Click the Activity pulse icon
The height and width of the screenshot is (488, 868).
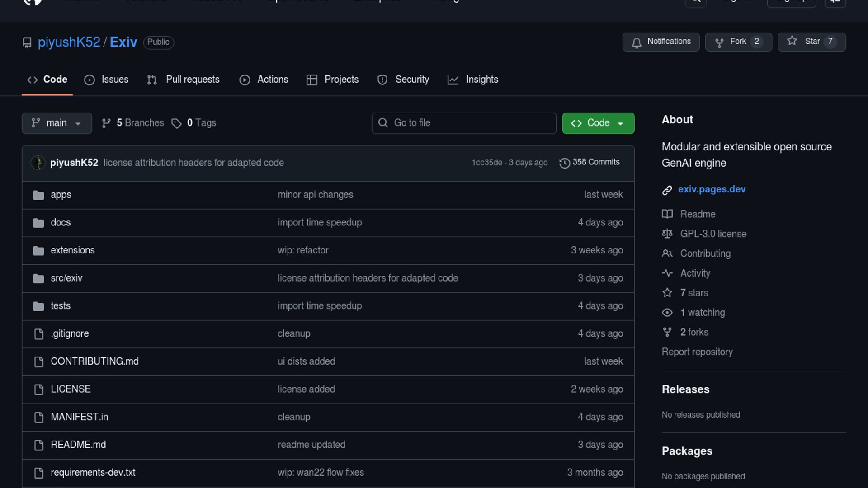click(x=667, y=273)
